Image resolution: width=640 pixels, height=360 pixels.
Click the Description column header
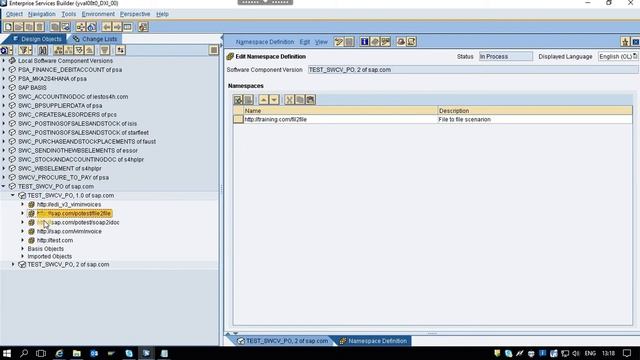pyautogui.click(x=535, y=111)
